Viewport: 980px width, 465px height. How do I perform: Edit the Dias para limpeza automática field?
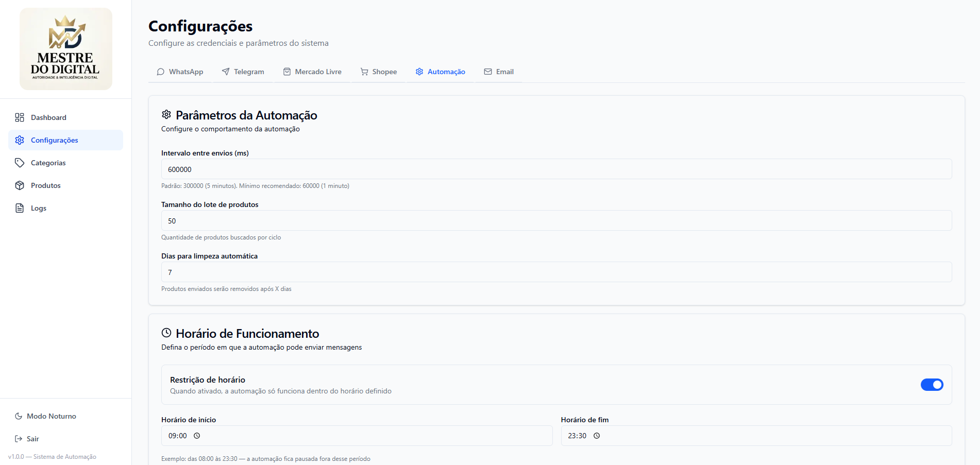point(556,272)
